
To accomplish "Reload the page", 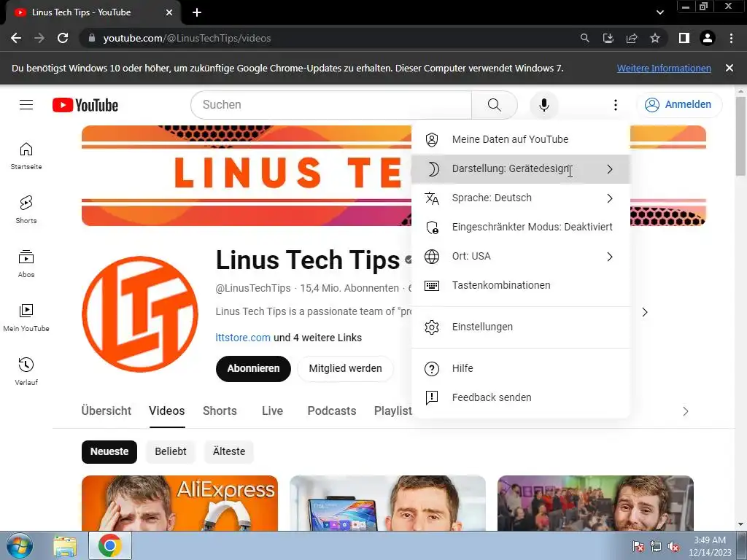I will [x=63, y=38].
